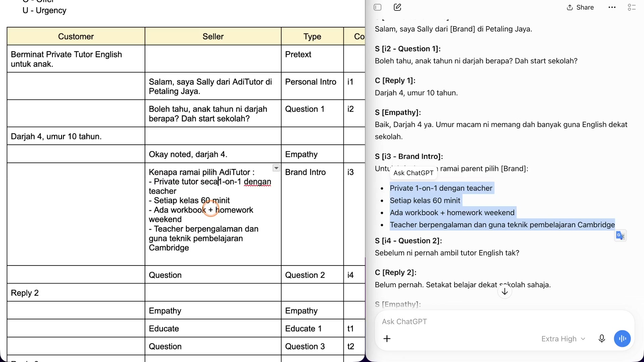Viewport: 644px width, 362px height.
Task: Click the 'S [i4 - Question 2]:' heading in chat
Action: pos(408,241)
